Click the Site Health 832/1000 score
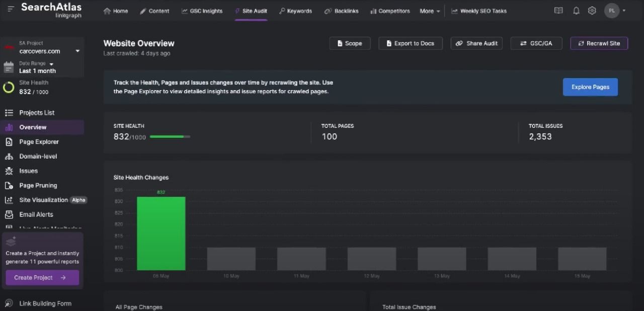Image resolution: width=644 pixels, height=311 pixels. tap(130, 136)
